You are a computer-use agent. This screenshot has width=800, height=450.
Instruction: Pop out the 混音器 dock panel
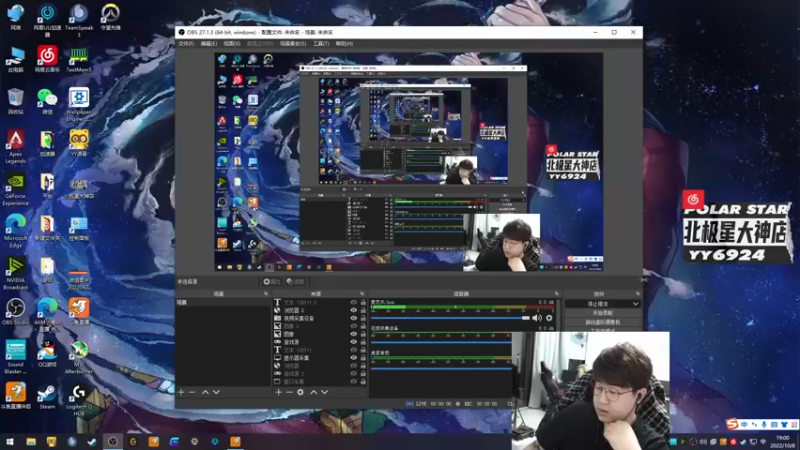point(557,294)
